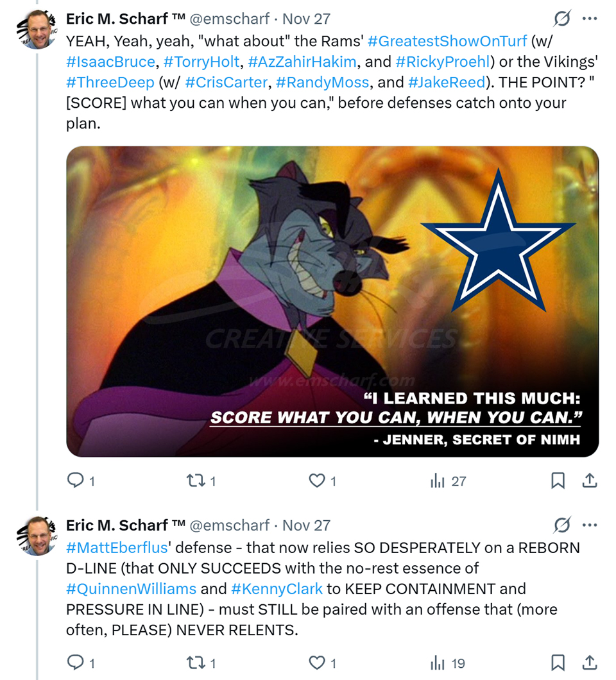616x680 pixels.
Task: Share the first tweet via upload icon
Action: (590, 480)
